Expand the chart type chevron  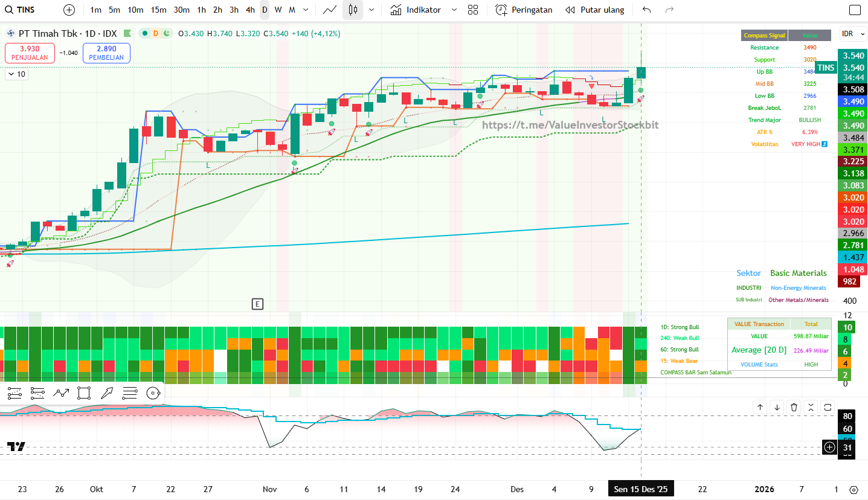(371, 10)
